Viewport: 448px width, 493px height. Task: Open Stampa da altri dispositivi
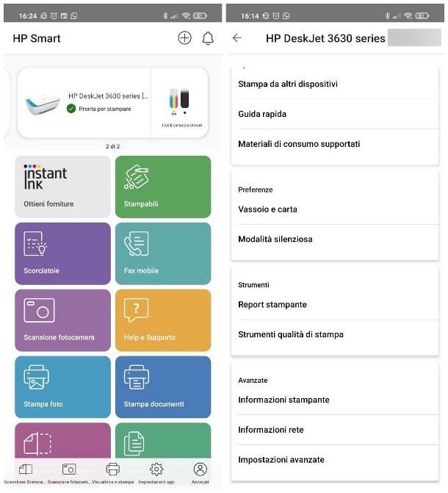click(335, 84)
